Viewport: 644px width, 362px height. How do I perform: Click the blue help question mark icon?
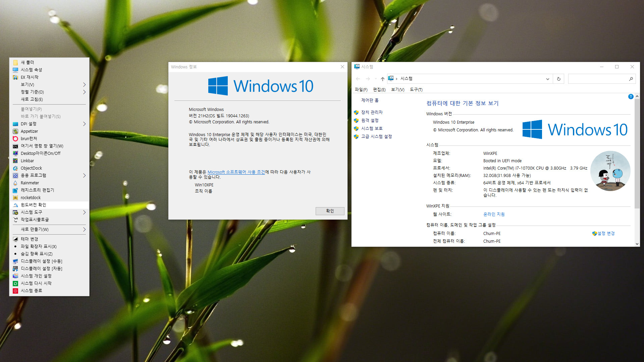[631, 97]
